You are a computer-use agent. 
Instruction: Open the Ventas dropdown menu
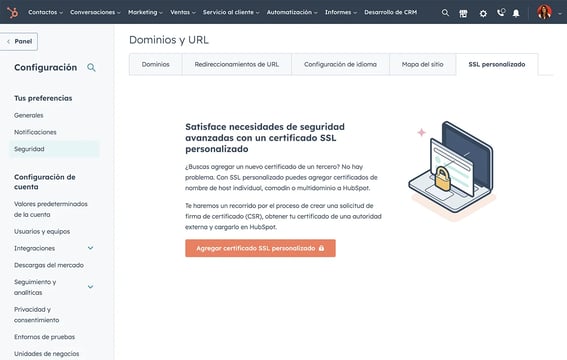183,12
